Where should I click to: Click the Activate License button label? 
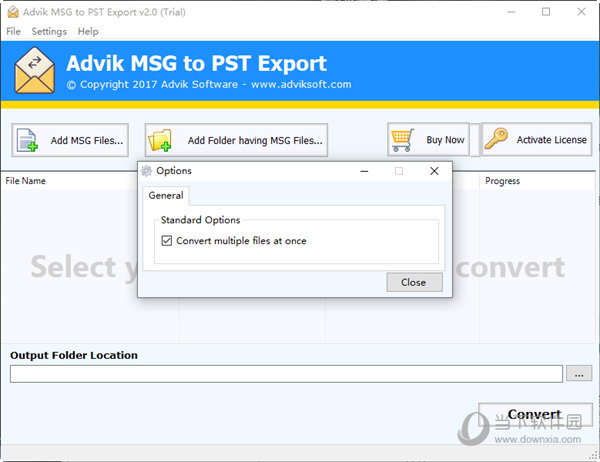551,140
